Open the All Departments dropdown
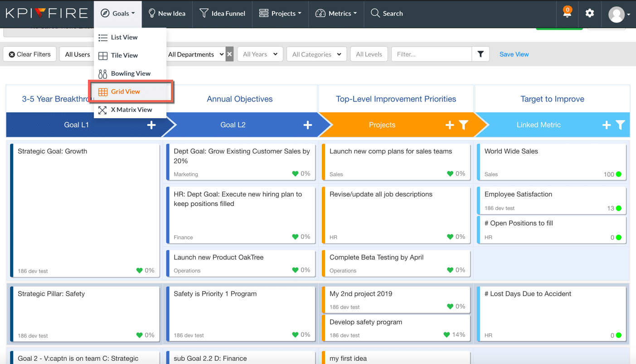Viewport: 636px width, 364px height. tap(195, 54)
